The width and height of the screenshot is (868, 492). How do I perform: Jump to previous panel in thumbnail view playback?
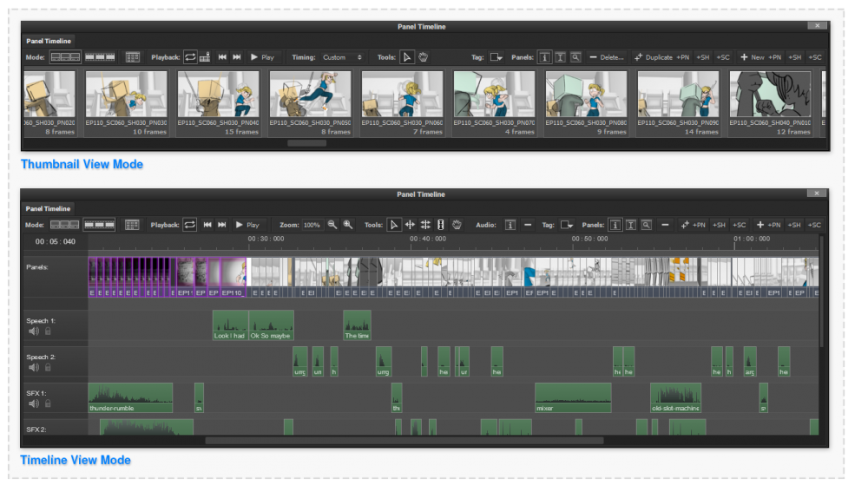coord(222,57)
